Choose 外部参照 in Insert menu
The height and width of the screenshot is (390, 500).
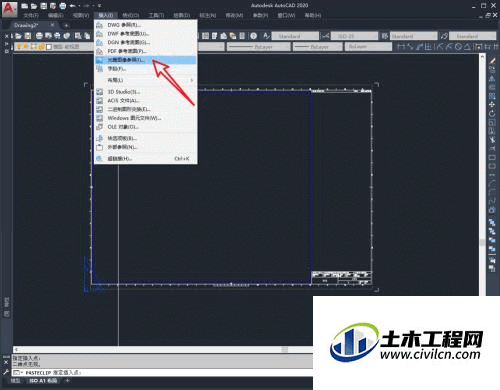coord(146,147)
